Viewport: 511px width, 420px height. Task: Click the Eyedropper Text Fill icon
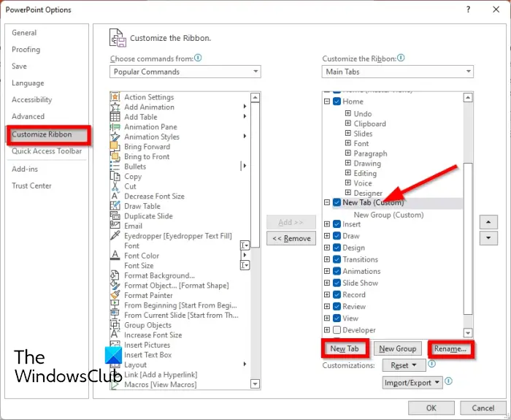pyautogui.click(x=115, y=236)
